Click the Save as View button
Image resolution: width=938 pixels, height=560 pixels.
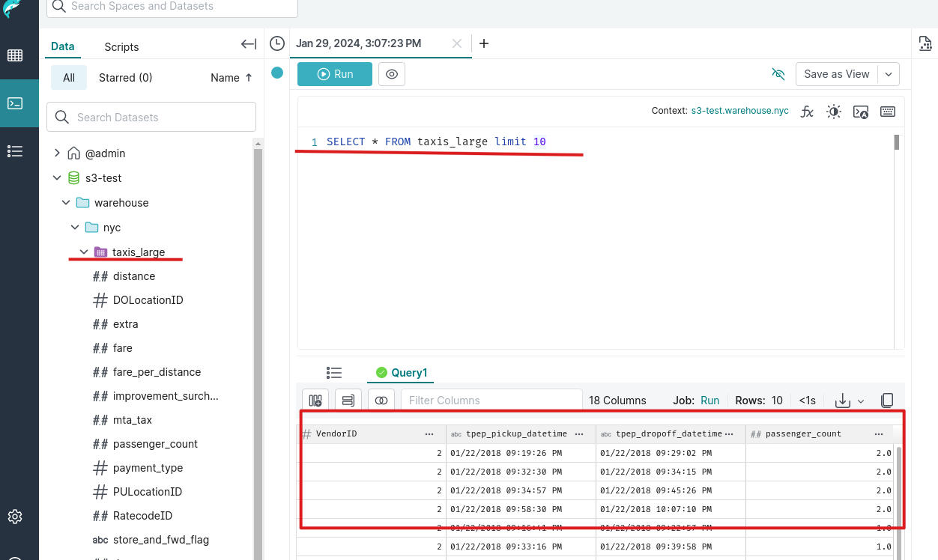(837, 74)
